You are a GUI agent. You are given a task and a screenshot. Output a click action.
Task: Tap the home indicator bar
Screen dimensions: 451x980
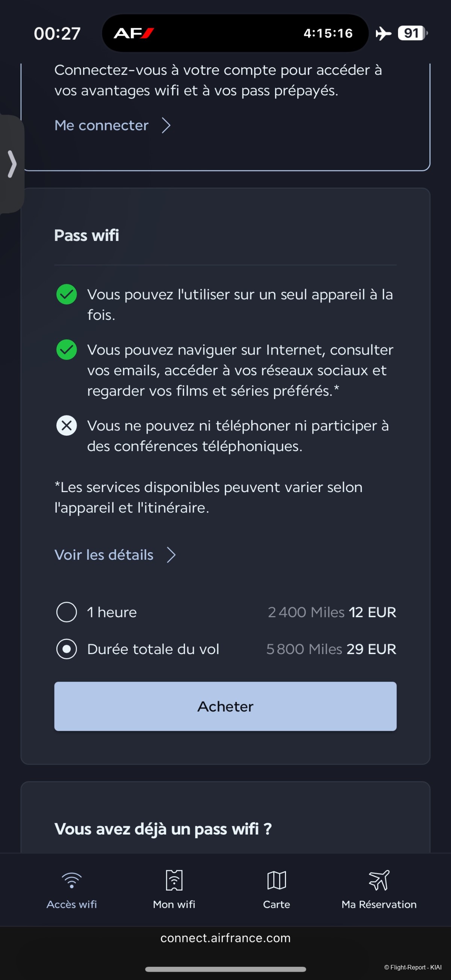225,969
